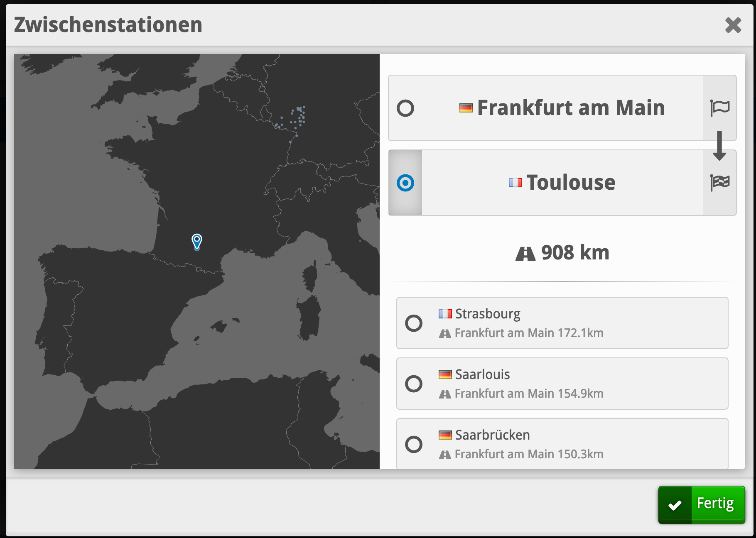Close the Zwischenstationen dialog
Screen dimensions: 756x538
733,25
